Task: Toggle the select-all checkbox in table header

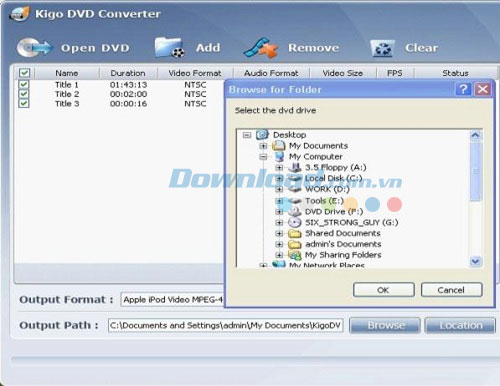Action: [x=24, y=73]
